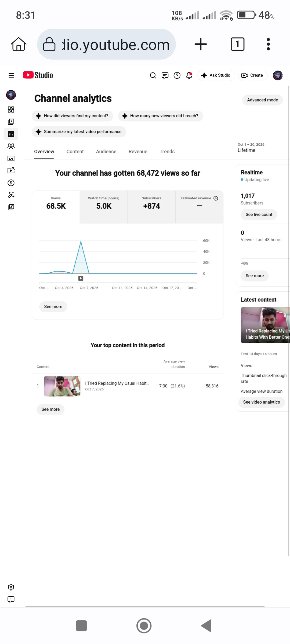Screen dimensions: 290x644
Task: Select the Views 68.5K metric card
Action: pos(56,207)
